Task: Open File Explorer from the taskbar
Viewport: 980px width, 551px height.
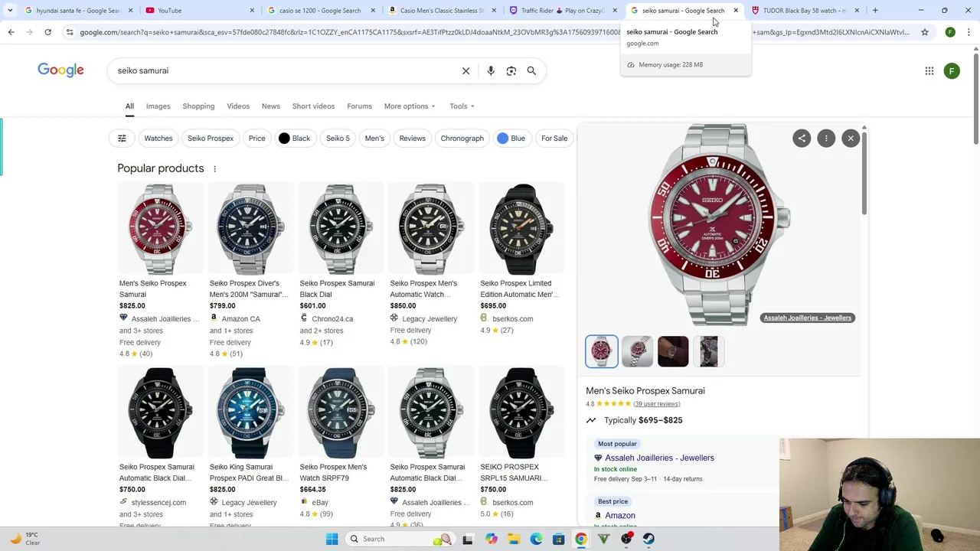Action: [514, 539]
